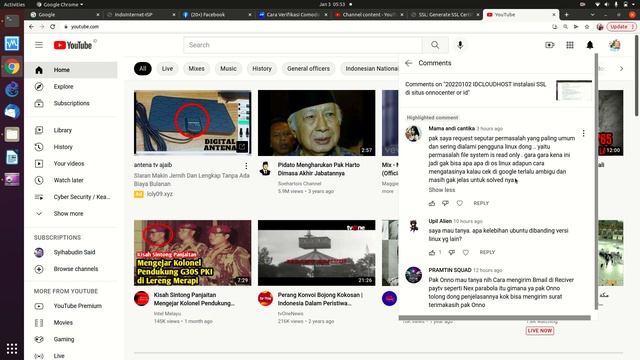Select the General officers filter chip
The width and height of the screenshot is (640, 360).
(x=308, y=69)
